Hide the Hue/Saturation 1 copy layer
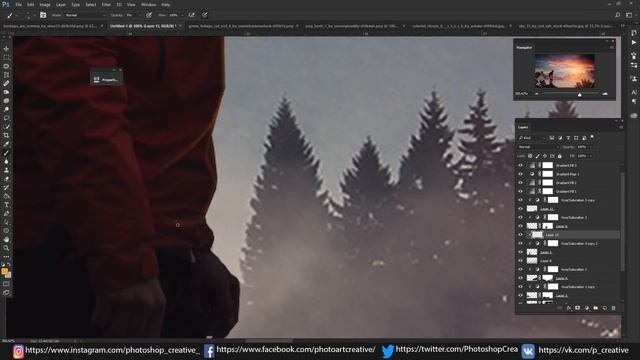Image resolution: width=640 pixels, height=360 pixels. [520, 287]
